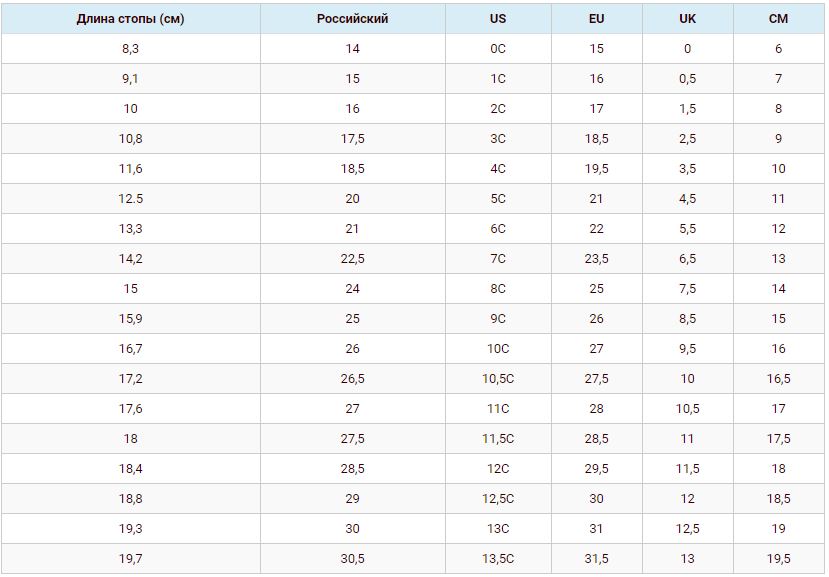Select the 10,5C US size cell
This screenshot has height=577, width=829.
[498, 379]
